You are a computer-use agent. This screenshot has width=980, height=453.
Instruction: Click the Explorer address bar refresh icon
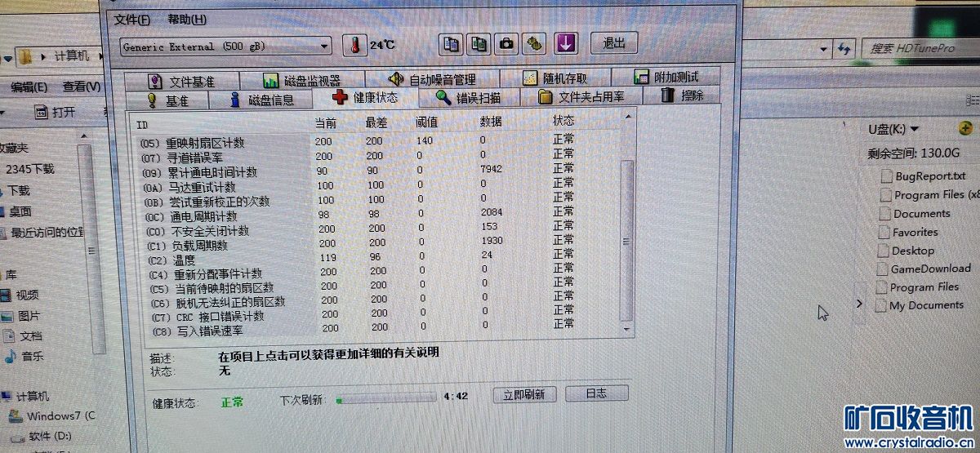pos(844,50)
